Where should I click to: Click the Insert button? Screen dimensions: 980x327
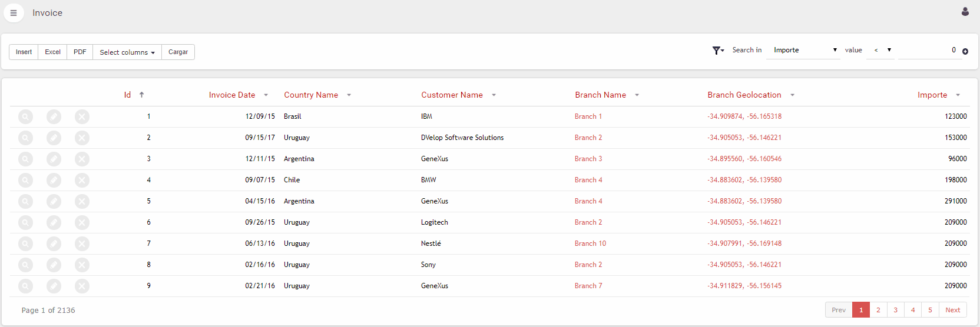point(24,52)
